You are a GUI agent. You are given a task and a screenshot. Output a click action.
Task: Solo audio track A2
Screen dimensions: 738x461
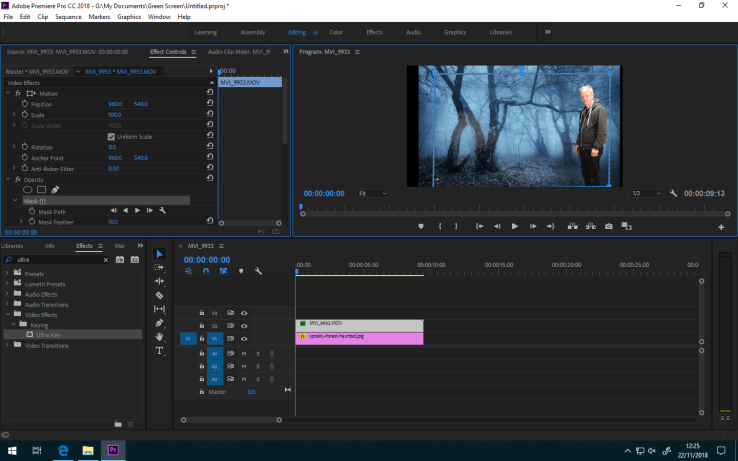(x=258, y=366)
